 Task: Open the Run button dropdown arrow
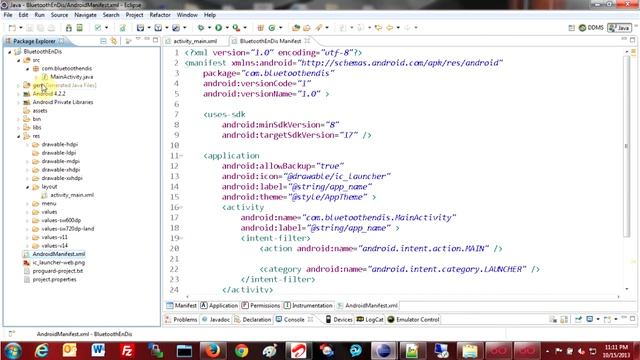tap(227, 28)
